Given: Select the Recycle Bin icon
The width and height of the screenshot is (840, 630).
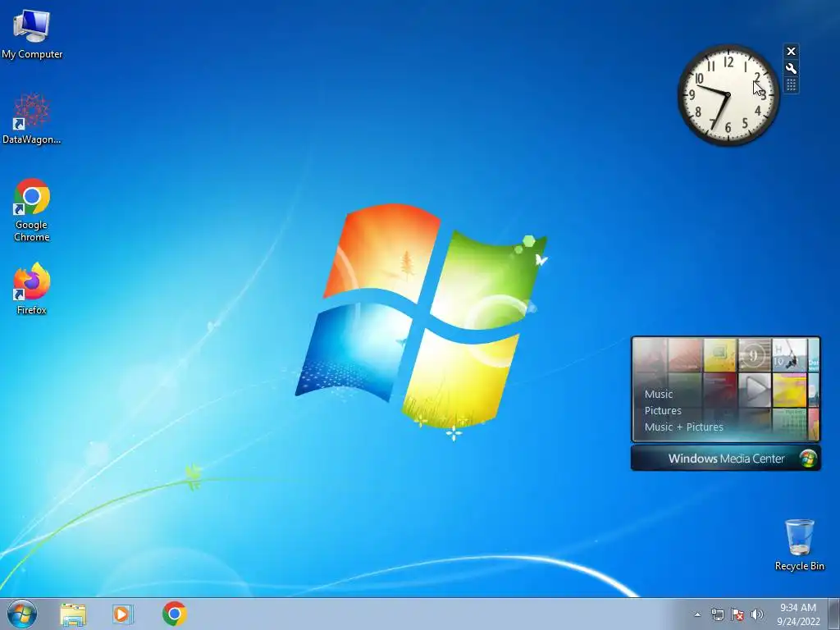Looking at the screenshot, I should [x=799, y=545].
